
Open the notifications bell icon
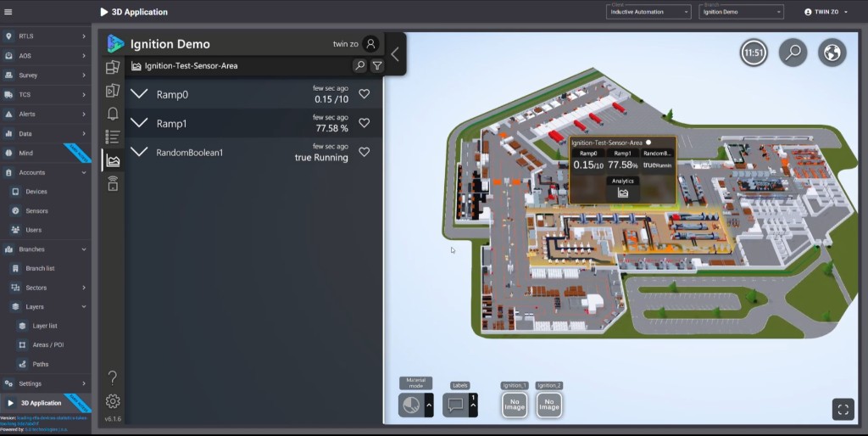[x=113, y=114]
